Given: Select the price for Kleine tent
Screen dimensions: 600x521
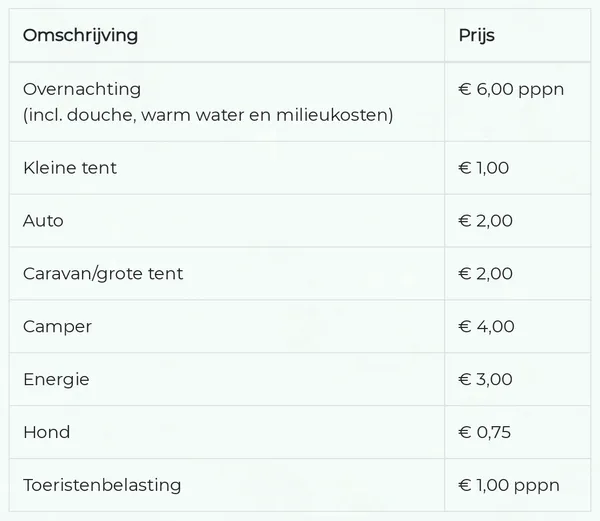Looking at the screenshot, I should 484,168.
